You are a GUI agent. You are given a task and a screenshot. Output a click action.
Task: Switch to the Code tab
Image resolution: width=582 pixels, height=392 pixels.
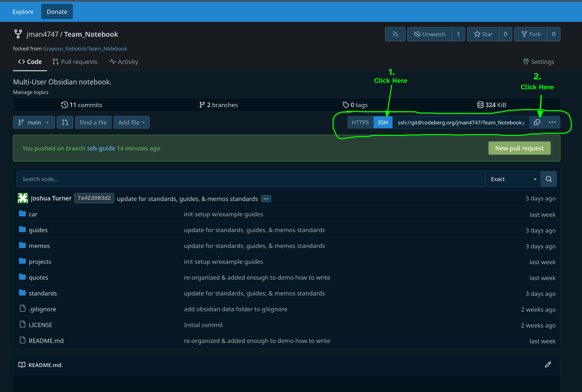coord(30,62)
